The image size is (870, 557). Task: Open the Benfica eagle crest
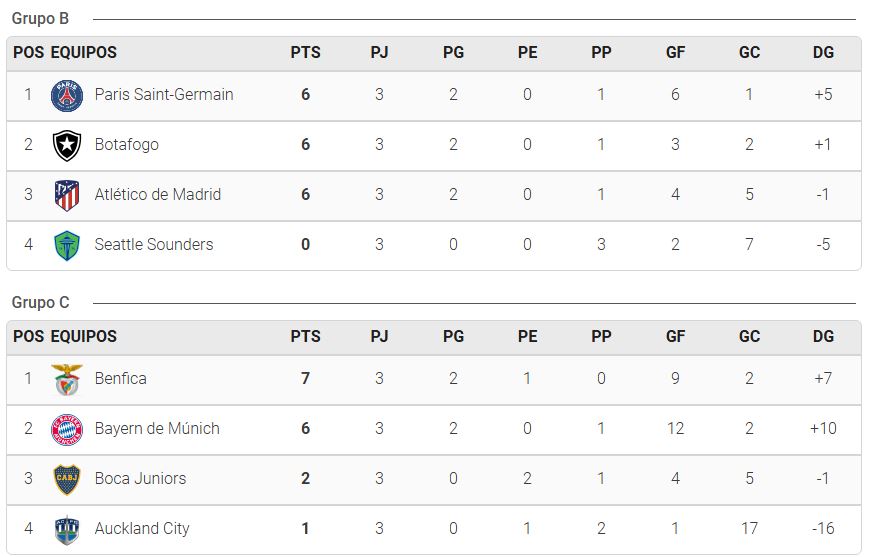[67, 379]
